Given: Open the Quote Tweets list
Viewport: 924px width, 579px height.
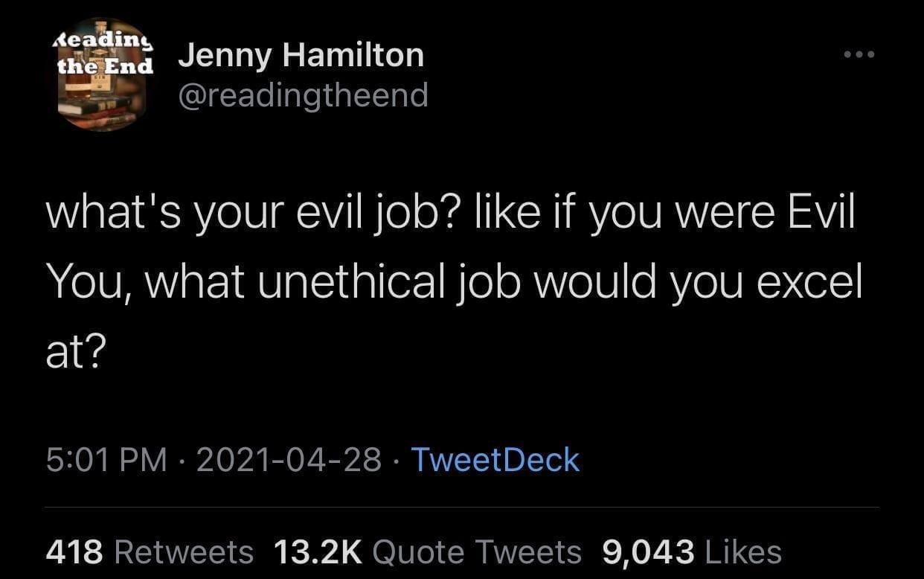Looking at the screenshot, I should click(476, 552).
